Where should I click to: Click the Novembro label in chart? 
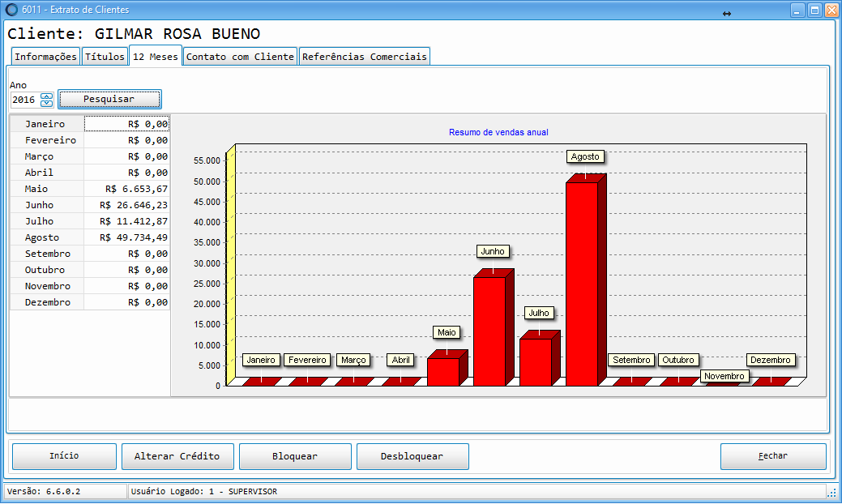[x=724, y=376]
